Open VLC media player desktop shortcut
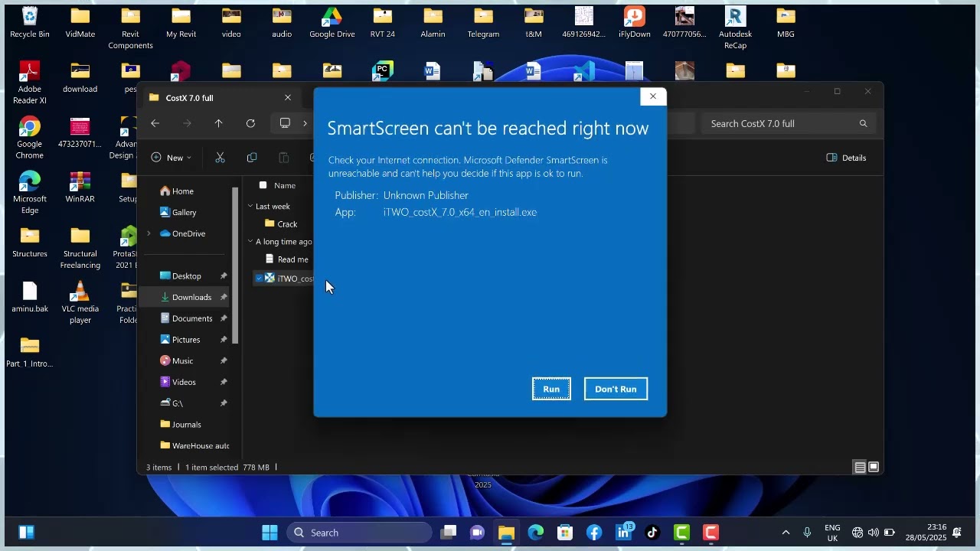Viewport: 980px width, 551px height. click(x=80, y=302)
